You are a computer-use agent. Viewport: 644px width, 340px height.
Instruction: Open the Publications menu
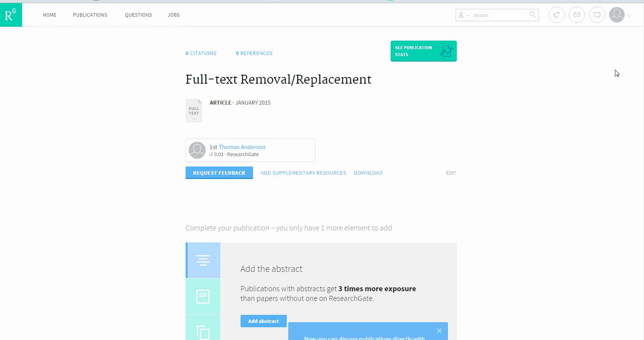click(90, 15)
